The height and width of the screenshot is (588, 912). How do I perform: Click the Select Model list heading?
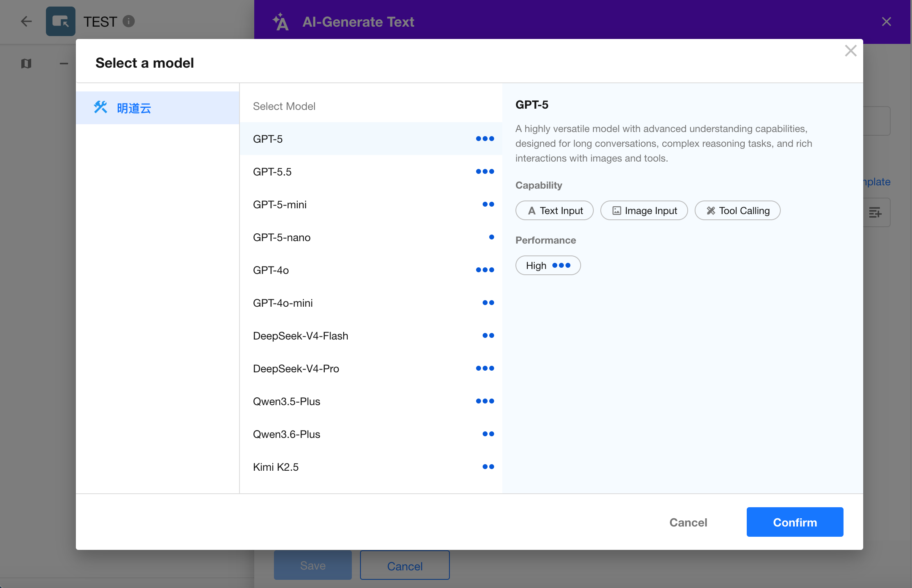pyautogui.click(x=284, y=106)
